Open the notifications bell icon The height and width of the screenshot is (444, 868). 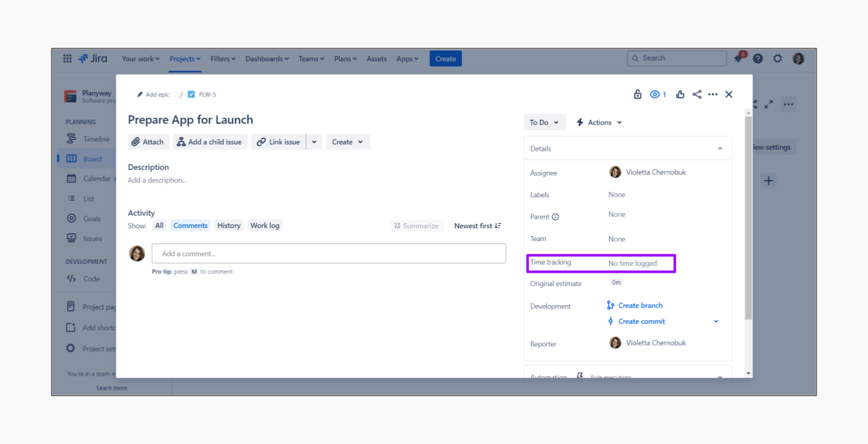738,59
